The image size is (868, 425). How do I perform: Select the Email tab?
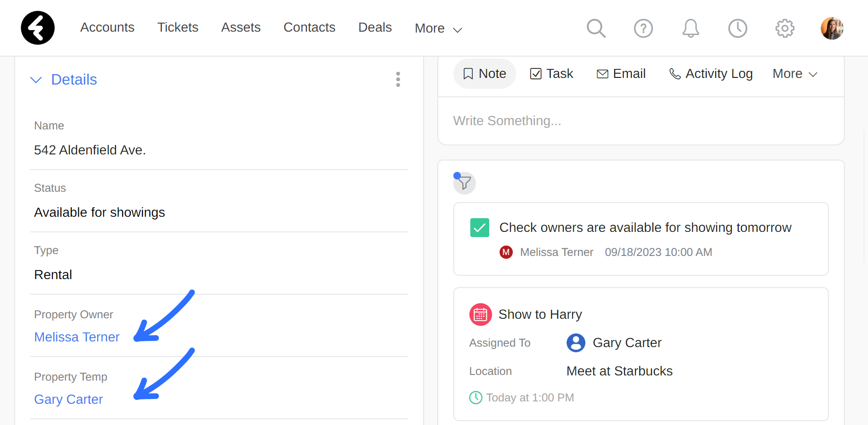point(621,74)
